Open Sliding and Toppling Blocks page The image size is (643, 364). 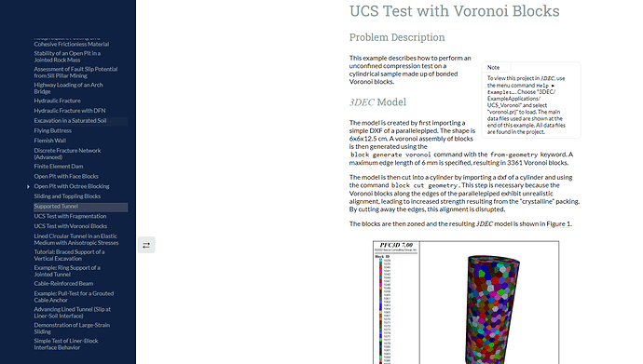click(x=67, y=196)
